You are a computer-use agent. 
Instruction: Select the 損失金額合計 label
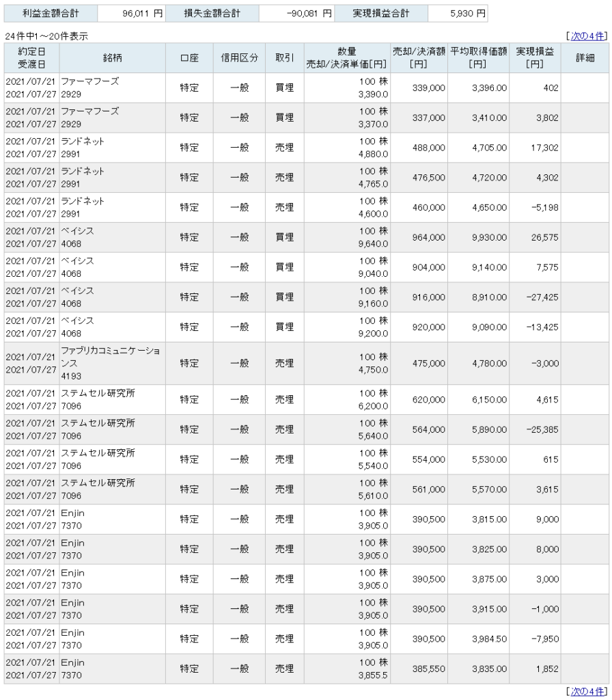(212, 14)
